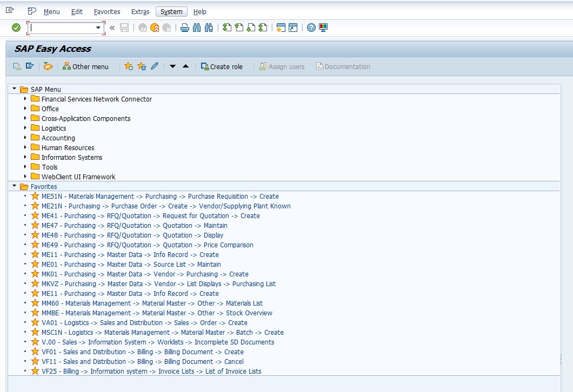The image size is (573, 392).
Task: Click the Documentation button
Action: 343,66
